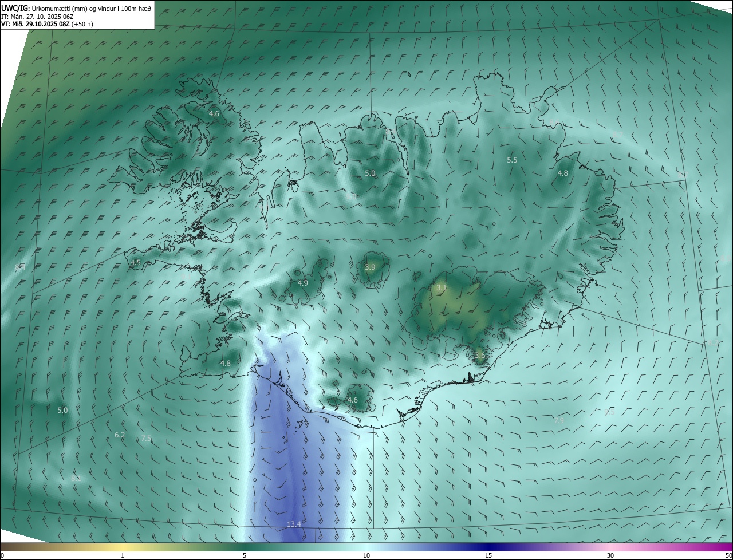Click the '50' tick on the color scale

(x=728, y=555)
